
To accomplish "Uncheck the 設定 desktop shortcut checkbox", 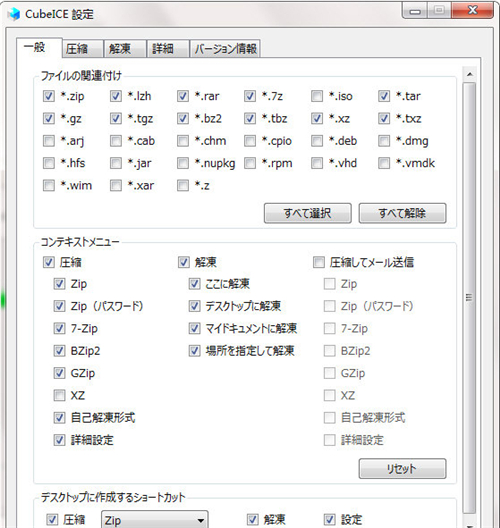I will pos(330,519).
